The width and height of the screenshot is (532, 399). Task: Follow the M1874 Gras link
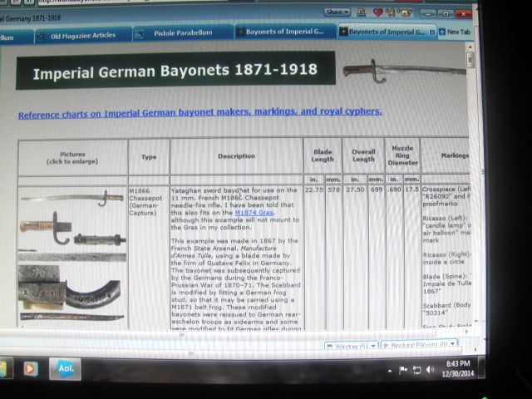pyautogui.click(x=254, y=213)
